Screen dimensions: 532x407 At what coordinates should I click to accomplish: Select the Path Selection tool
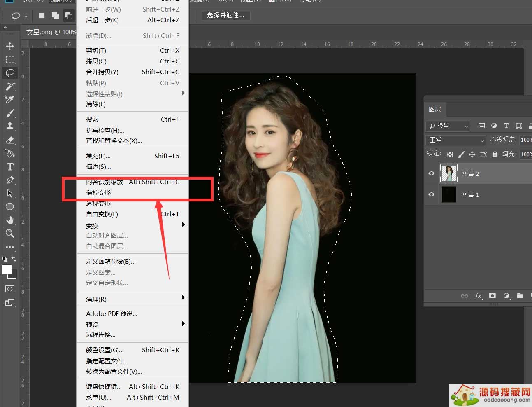[10, 193]
